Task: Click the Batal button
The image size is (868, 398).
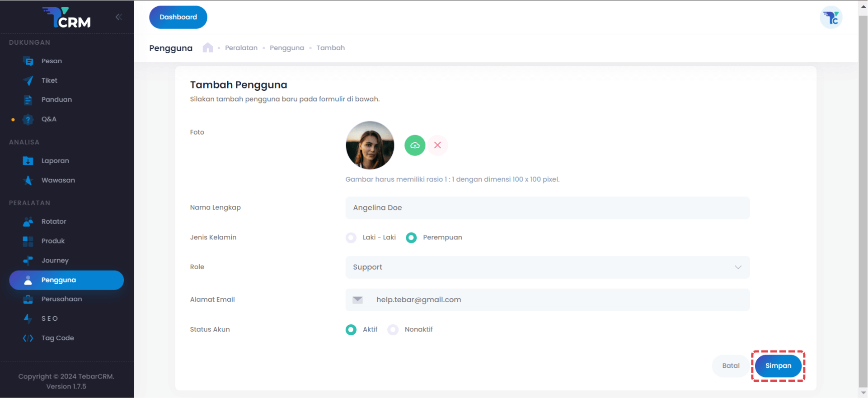Action: point(731,366)
